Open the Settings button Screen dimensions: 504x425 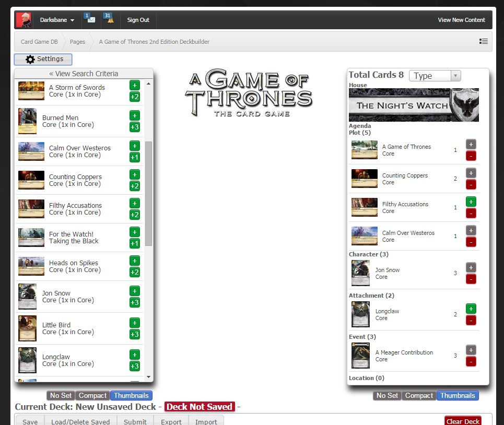43,59
